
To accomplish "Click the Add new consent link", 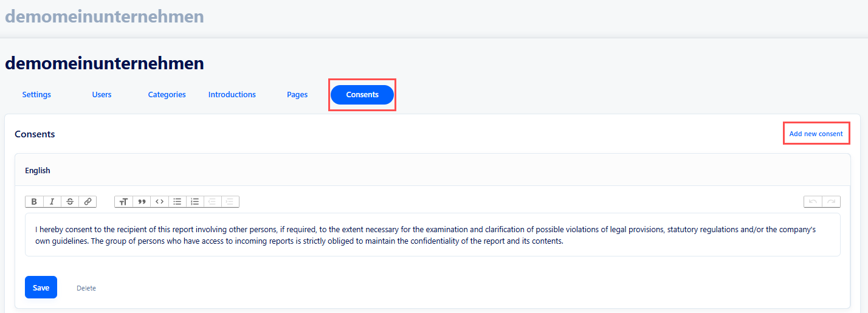I will click(x=816, y=134).
